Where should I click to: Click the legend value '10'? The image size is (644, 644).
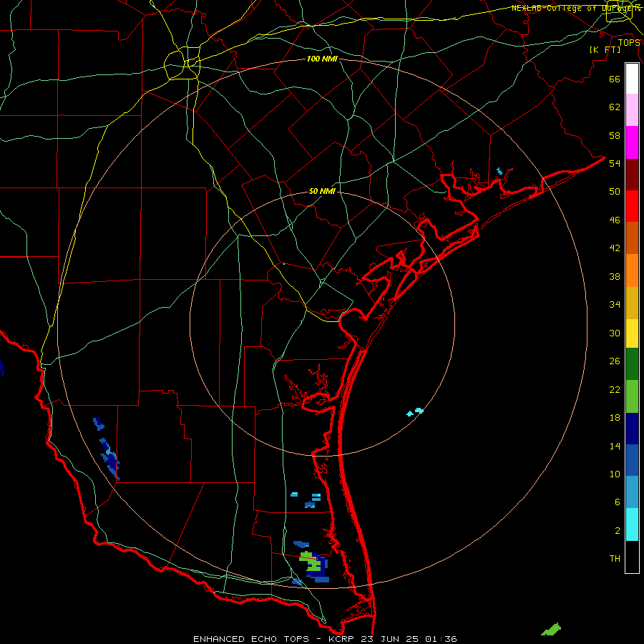click(615, 474)
